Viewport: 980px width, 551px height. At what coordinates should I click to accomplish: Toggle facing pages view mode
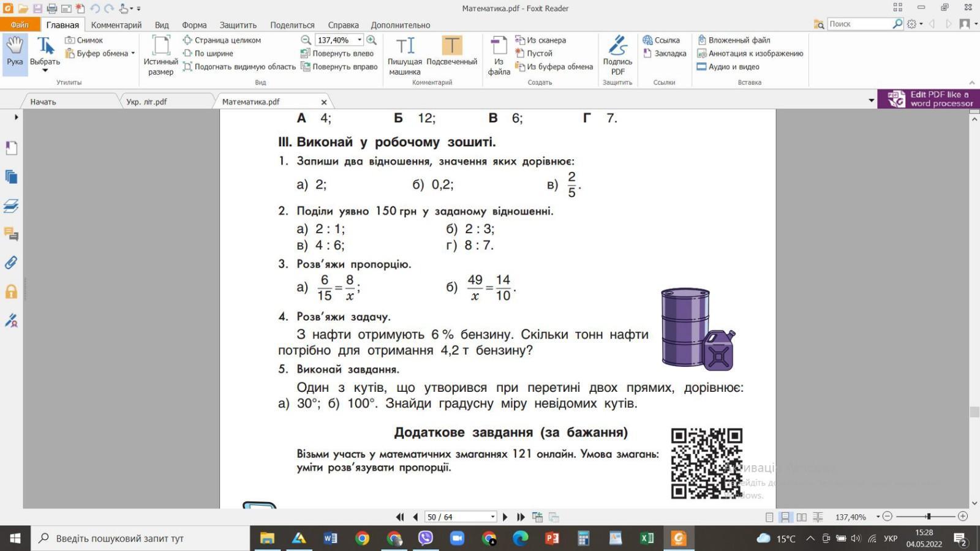[801, 517]
